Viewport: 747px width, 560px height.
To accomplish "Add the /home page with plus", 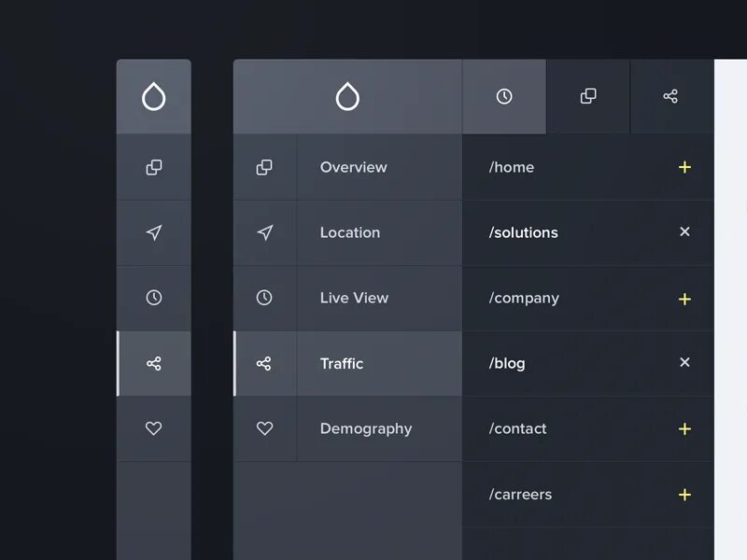I will pos(684,167).
